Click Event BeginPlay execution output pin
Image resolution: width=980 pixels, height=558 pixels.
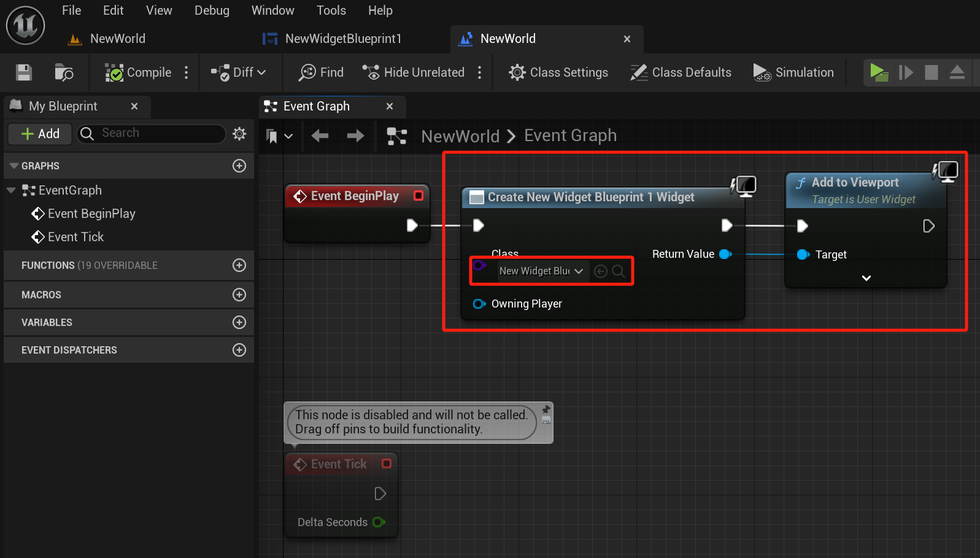click(x=412, y=225)
